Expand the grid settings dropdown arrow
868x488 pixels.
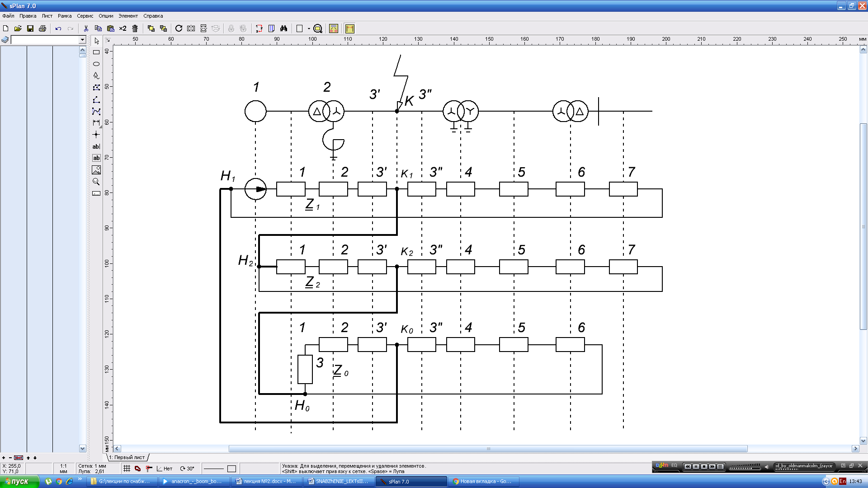pos(309,28)
